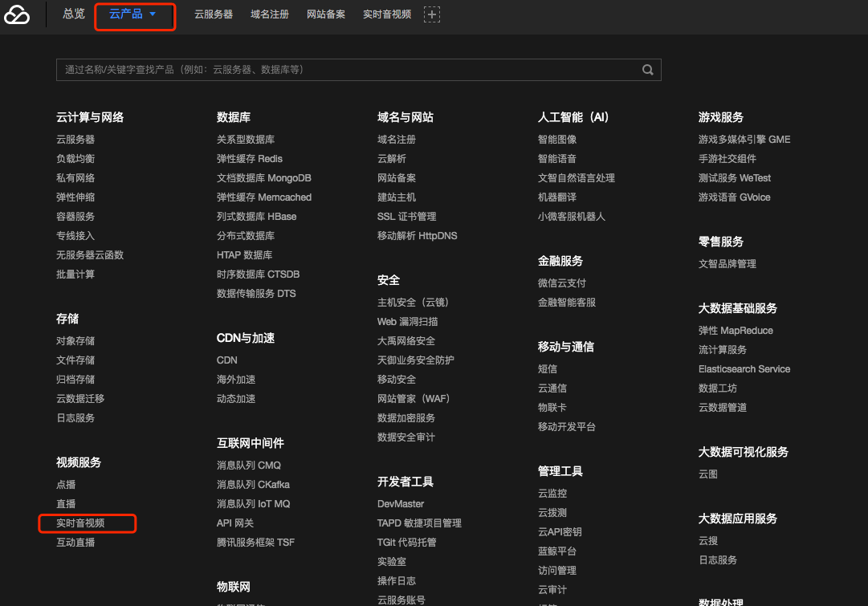Screen dimensions: 868x606
Task: Open 短信 product link
Action: click(548, 369)
